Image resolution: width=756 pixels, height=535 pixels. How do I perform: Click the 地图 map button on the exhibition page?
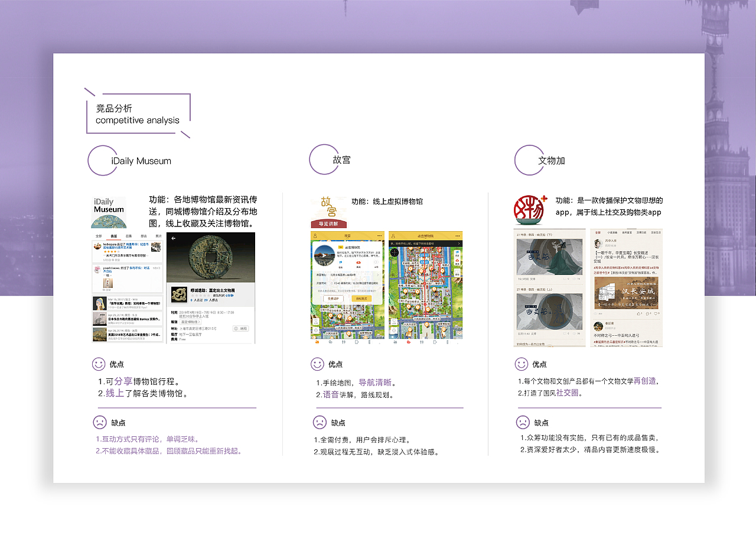click(x=241, y=328)
